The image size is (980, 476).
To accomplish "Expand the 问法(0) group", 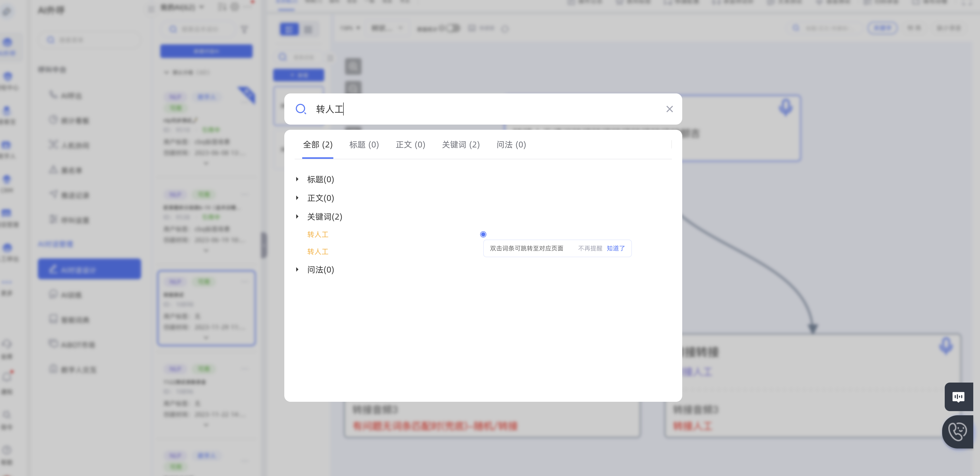I will click(x=298, y=269).
